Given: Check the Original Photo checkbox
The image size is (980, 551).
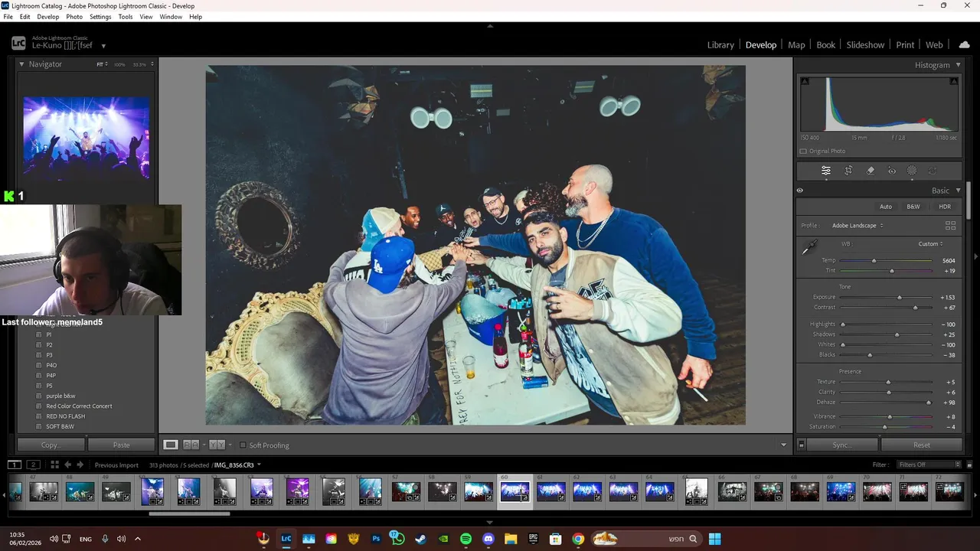Looking at the screenshot, I should pos(803,151).
